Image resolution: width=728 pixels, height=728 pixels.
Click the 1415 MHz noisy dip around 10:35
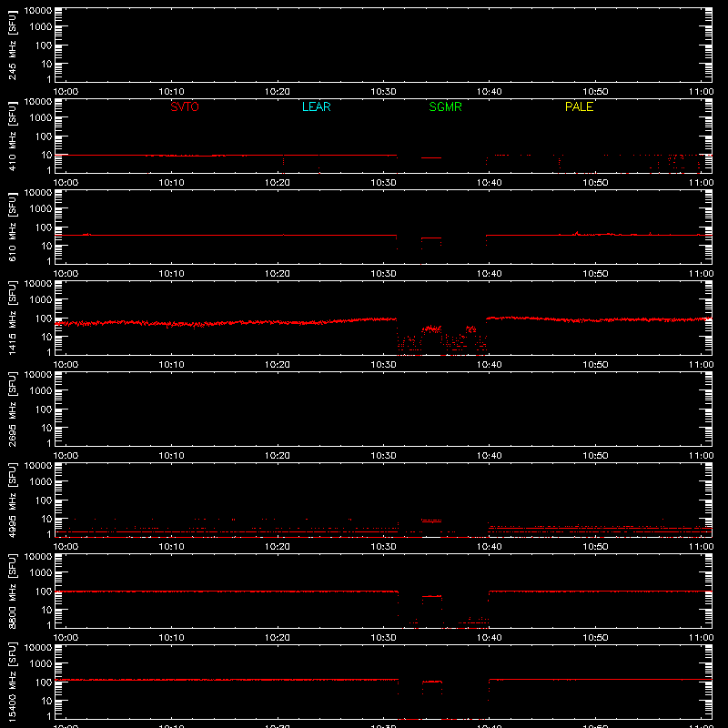pos(431,329)
